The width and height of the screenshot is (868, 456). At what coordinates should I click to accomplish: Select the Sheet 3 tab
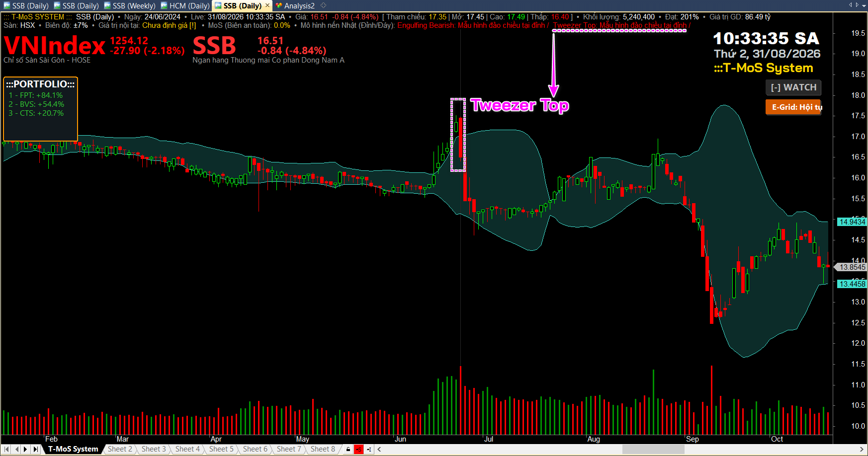(x=154, y=449)
